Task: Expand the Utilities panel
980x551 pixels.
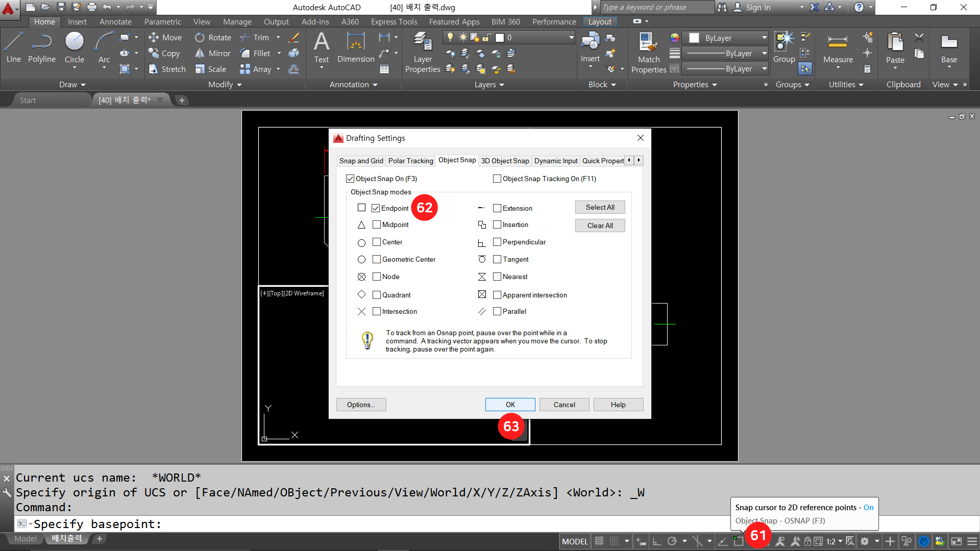Action: point(846,85)
